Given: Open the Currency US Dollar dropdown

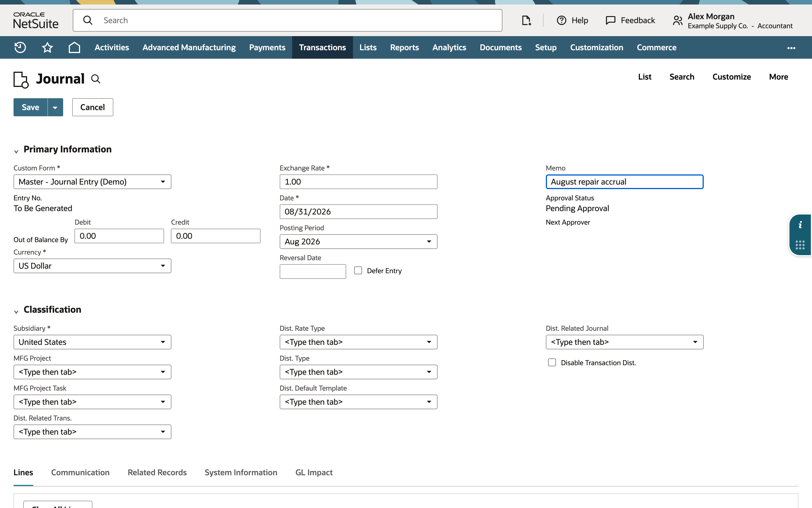Looking at the screenshot, I should pos(92,266).
